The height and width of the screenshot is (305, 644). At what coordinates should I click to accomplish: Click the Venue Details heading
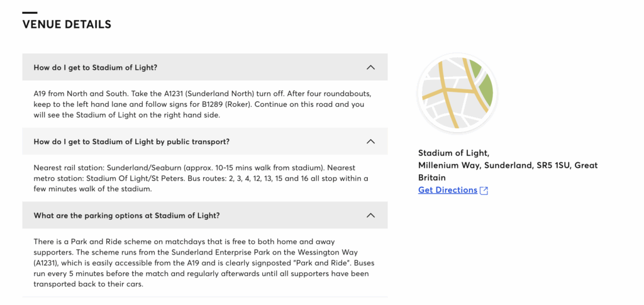tap(67, 25)
